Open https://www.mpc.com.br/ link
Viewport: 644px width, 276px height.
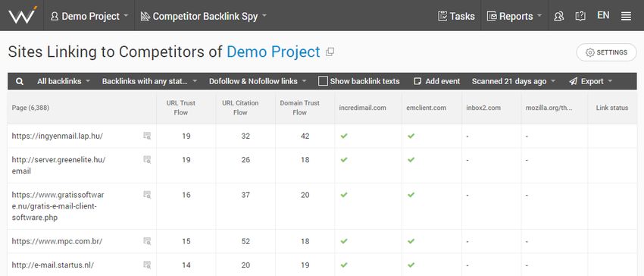coord(57,241)
